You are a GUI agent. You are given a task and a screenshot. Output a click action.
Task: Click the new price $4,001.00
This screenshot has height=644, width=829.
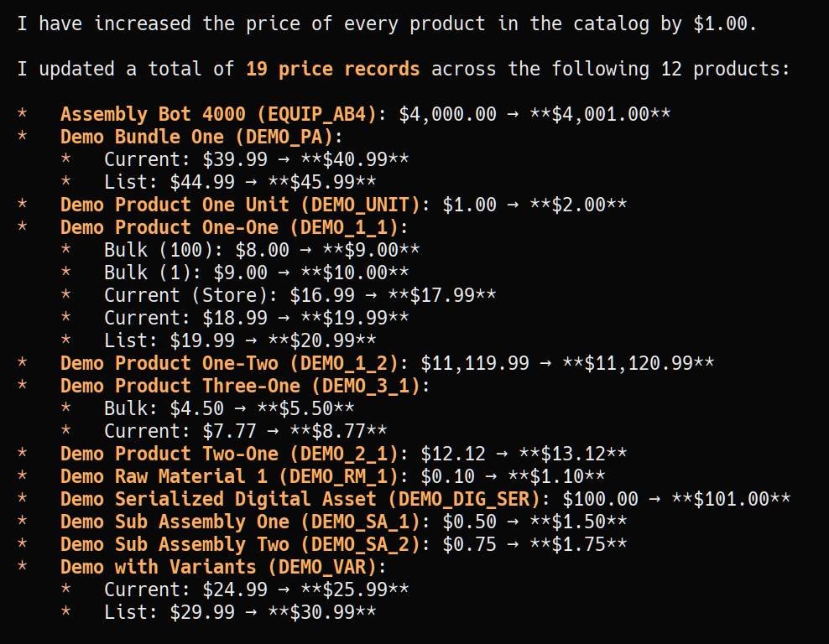click(600, 114)
